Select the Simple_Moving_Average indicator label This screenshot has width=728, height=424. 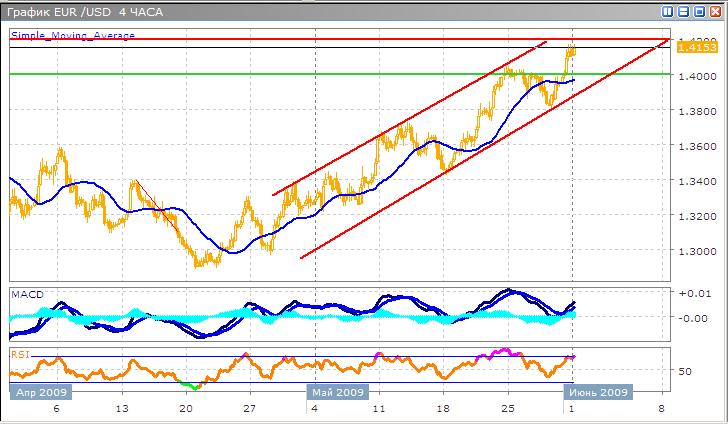pyautogui.click(x=72, y=35)
